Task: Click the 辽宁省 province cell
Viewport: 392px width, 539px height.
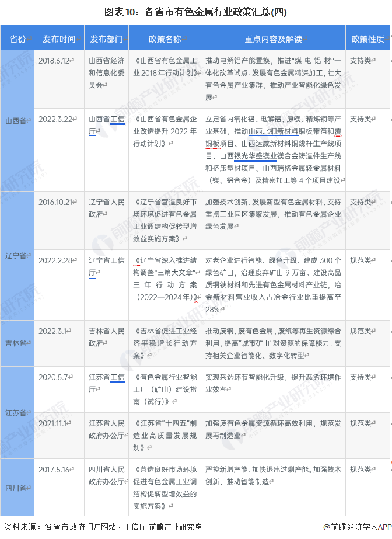Action: click(x=17, y=255)
